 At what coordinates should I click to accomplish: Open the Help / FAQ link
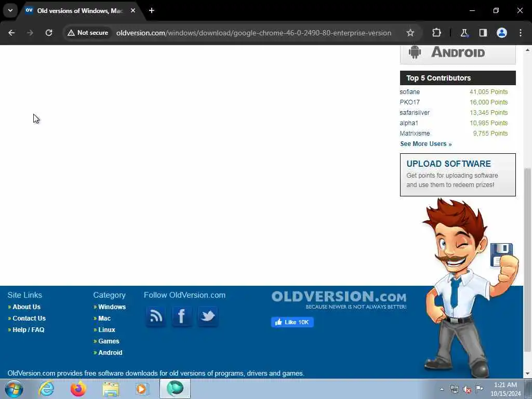point(29,330)
